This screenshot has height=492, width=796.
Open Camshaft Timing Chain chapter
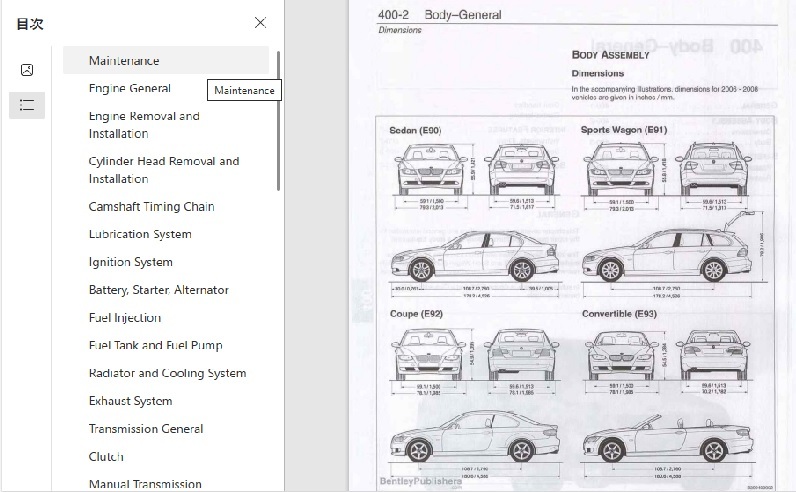(x=151, y=207)
